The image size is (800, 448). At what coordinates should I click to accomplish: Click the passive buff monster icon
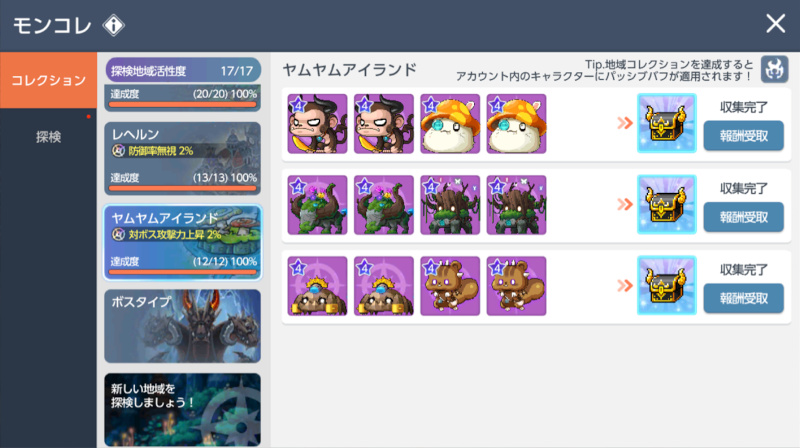pos(774,69)
